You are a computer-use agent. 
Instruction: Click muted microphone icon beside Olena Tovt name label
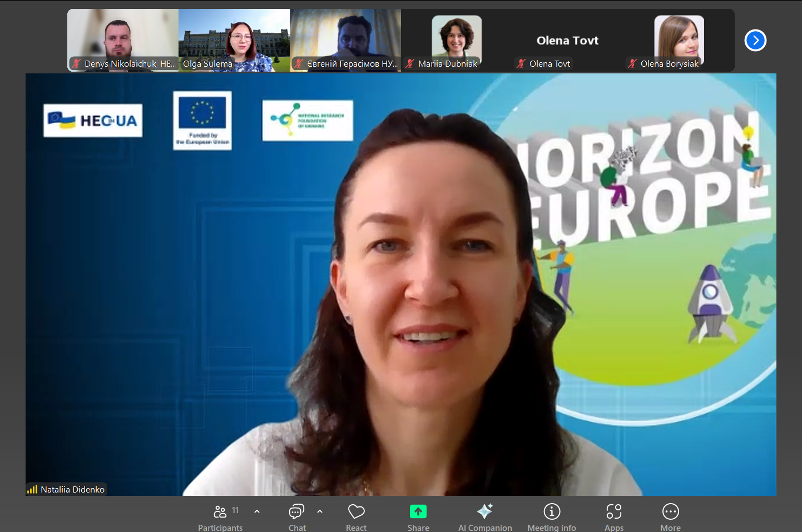[521, 63]
